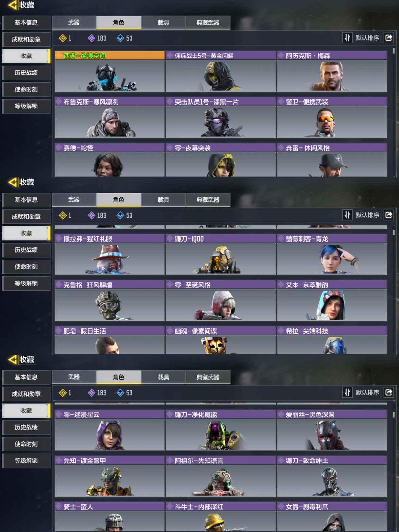Screen dimensions: 399x532
Task: Switch to the 载具 tab above 佣兵战士5号 card
Action: [163, 22]
